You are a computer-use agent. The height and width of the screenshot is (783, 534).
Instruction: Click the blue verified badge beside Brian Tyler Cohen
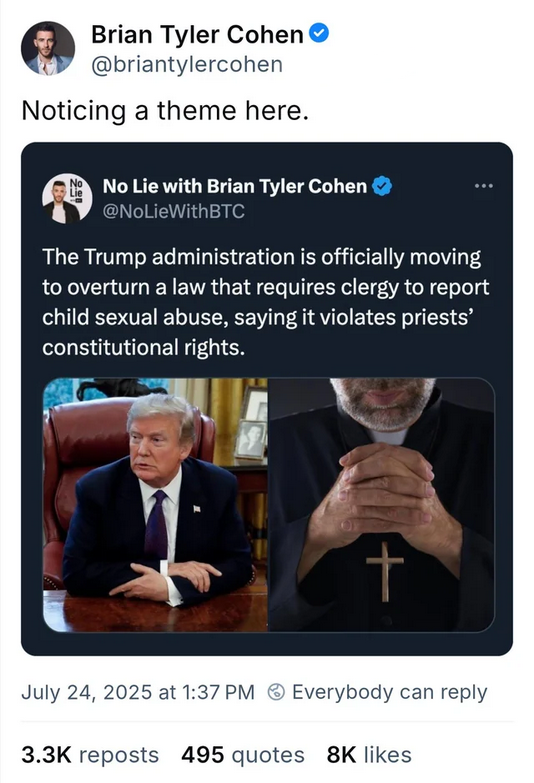[x=319, y=34]
